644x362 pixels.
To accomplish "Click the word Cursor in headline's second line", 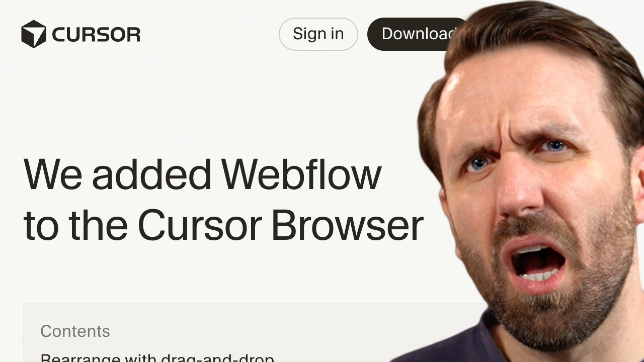I will pos(199,225).
